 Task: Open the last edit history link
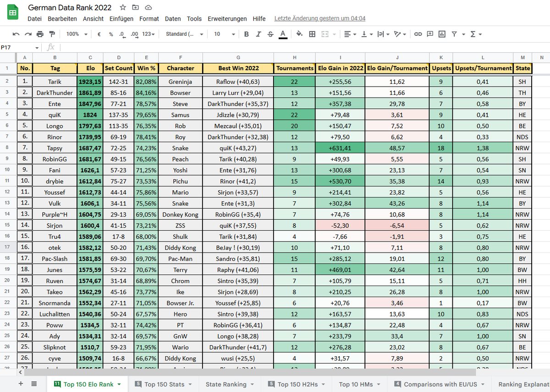pos(319,18)
